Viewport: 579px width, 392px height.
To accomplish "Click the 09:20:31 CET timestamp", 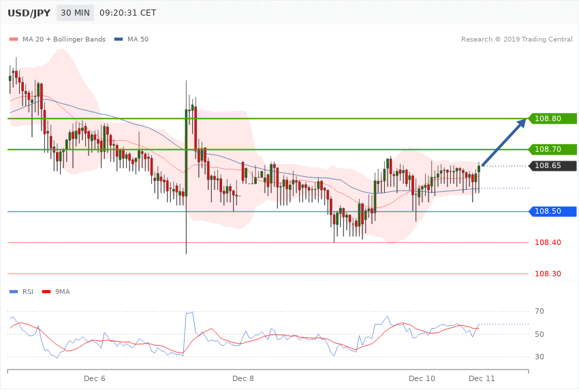I will coord(128,13).
